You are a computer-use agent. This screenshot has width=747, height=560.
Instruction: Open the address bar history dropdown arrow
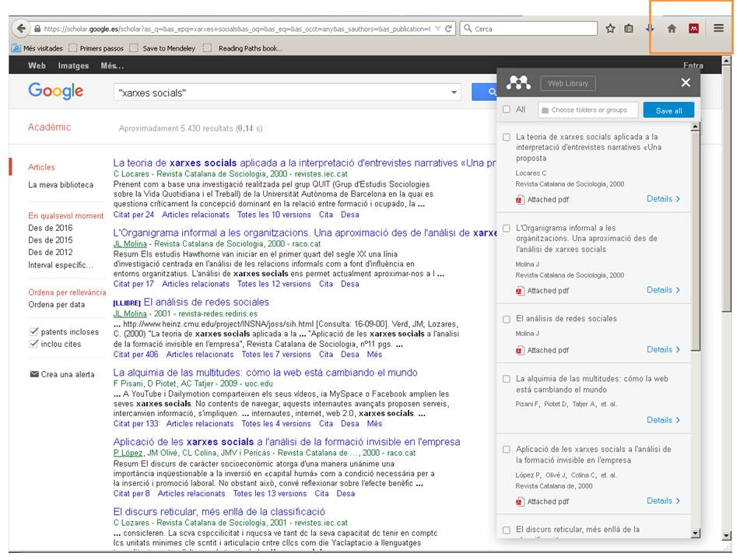(438, 29)
